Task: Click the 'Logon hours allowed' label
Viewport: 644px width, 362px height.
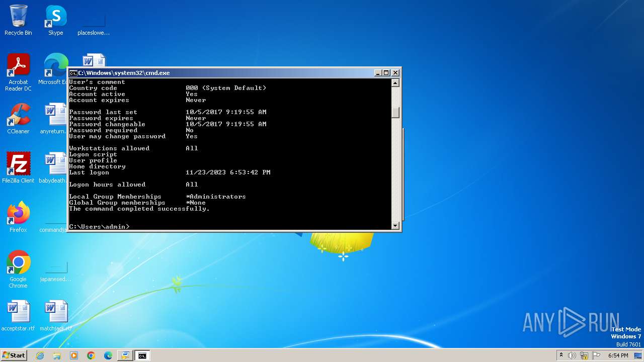Action: pyautogui.click(x=107, y=185)
